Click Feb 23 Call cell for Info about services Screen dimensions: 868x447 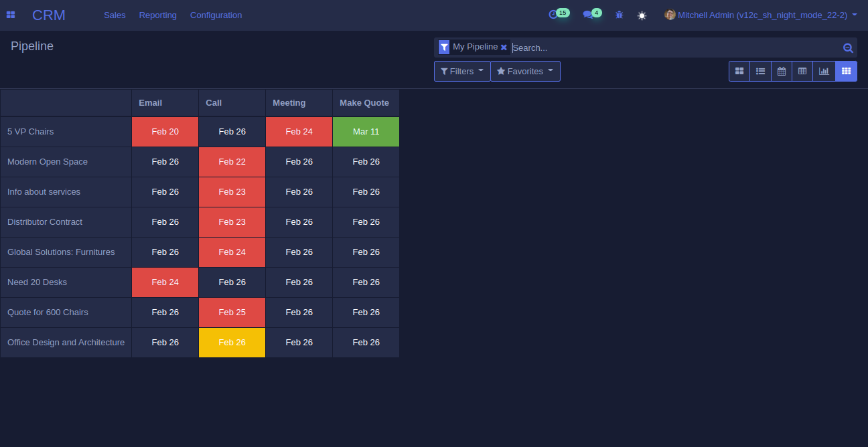coord(232,192)
